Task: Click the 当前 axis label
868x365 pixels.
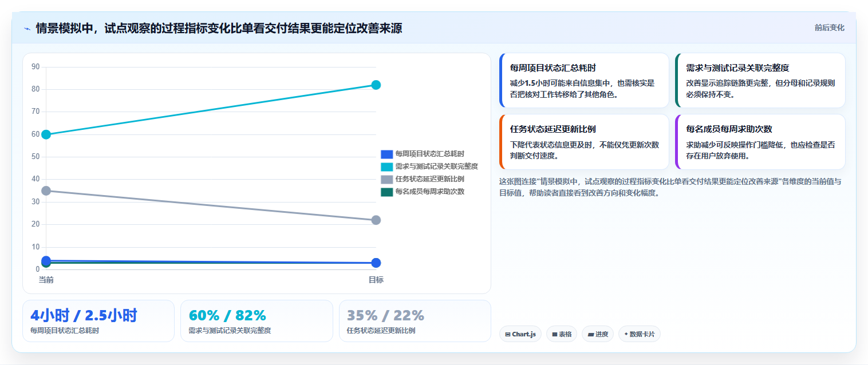Action: coord(46,280)
